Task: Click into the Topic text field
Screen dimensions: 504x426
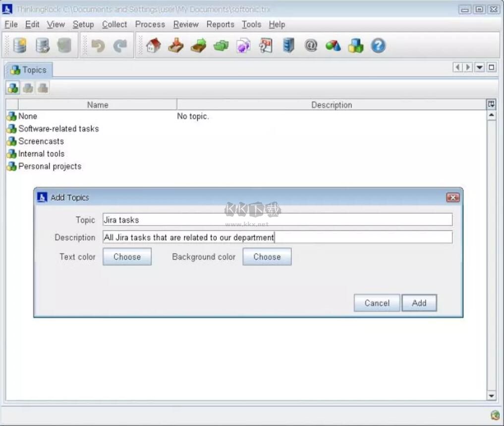Action: [x=278, y=220]
